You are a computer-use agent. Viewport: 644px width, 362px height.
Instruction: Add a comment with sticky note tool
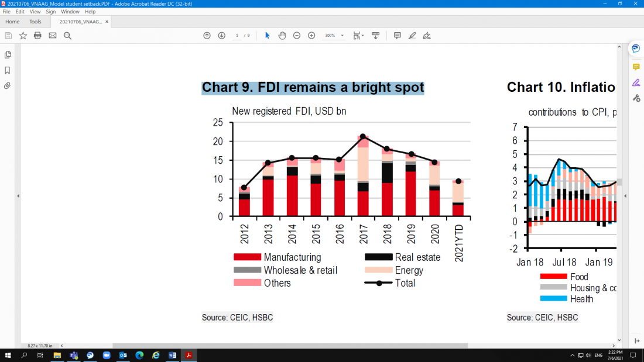click(x=397, y=36)
